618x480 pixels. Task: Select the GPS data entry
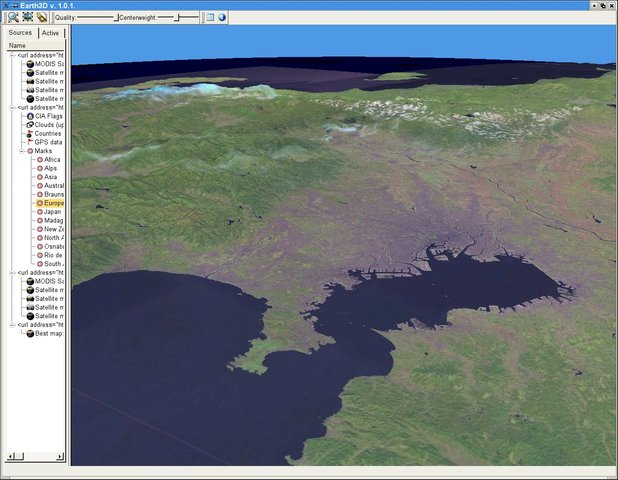[x=45, y=142]
